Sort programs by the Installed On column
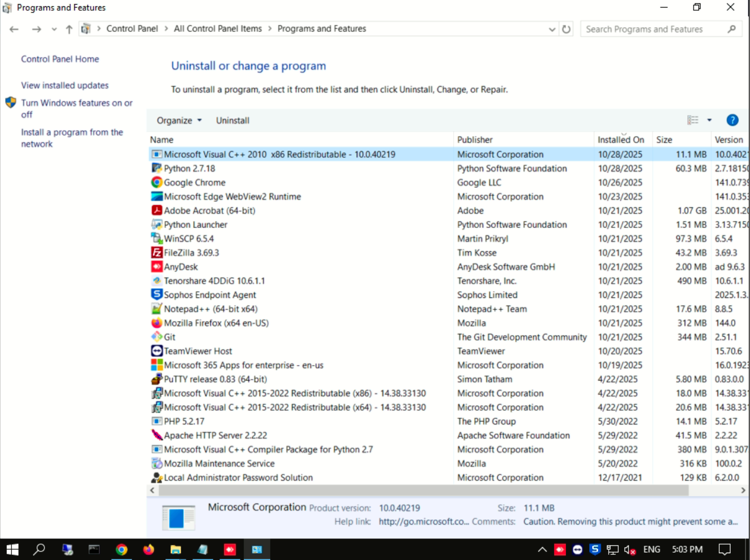The height and width of the screenshot is (560, 750). [x=621, y=140]
